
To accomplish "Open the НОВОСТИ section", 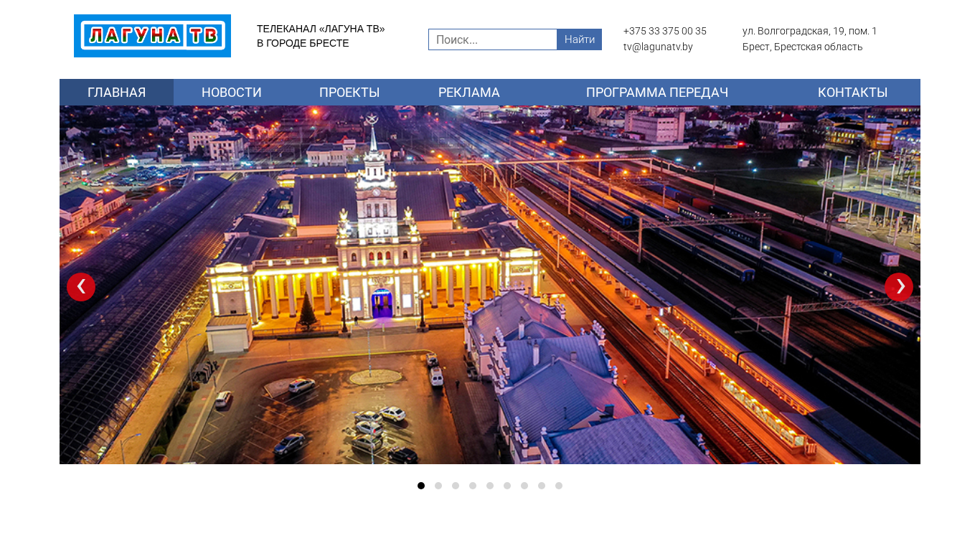I will (231, 93).
